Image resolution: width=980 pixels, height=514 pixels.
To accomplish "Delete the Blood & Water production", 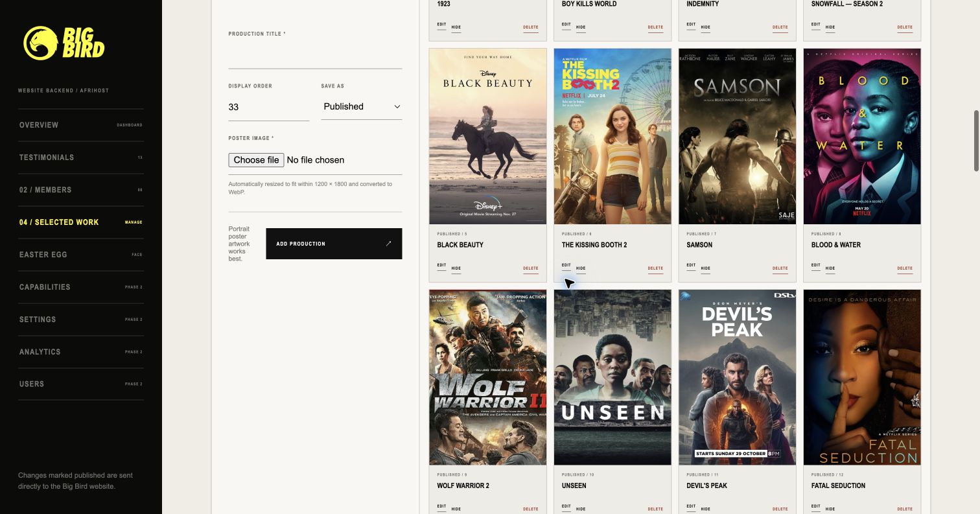I will (905, 268).
